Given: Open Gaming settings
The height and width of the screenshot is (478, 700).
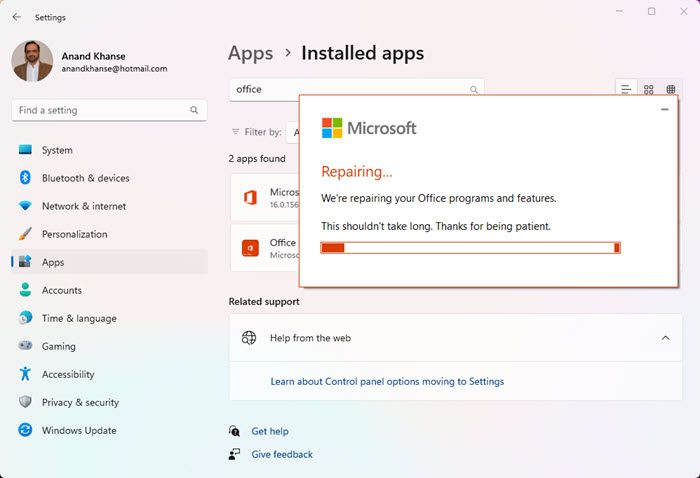Looking at the screenshot, I should (x=58, y=346).
